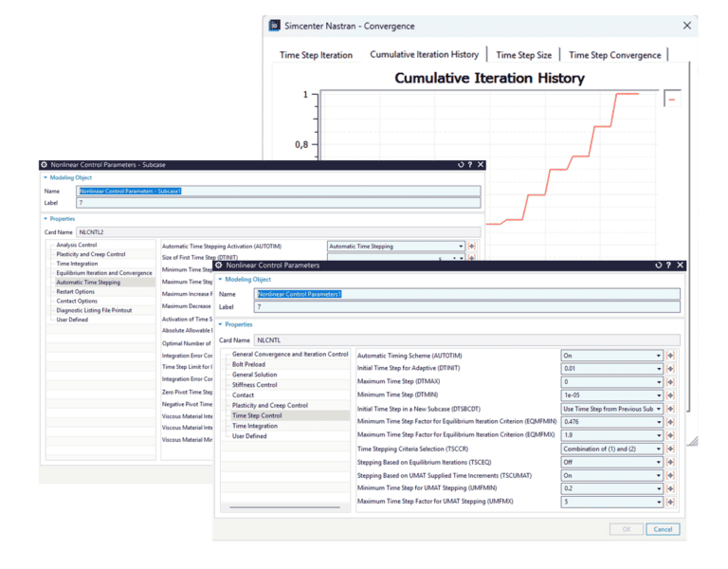Select Analysis Control in Subcase dialog
Viewport: 728px width, 569px height.
coord(77,245)
